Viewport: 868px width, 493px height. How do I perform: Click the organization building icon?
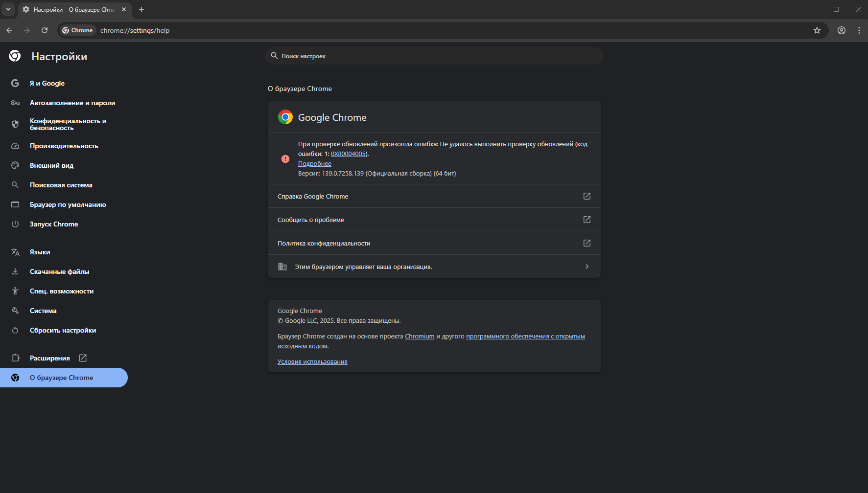coord(282,267)
